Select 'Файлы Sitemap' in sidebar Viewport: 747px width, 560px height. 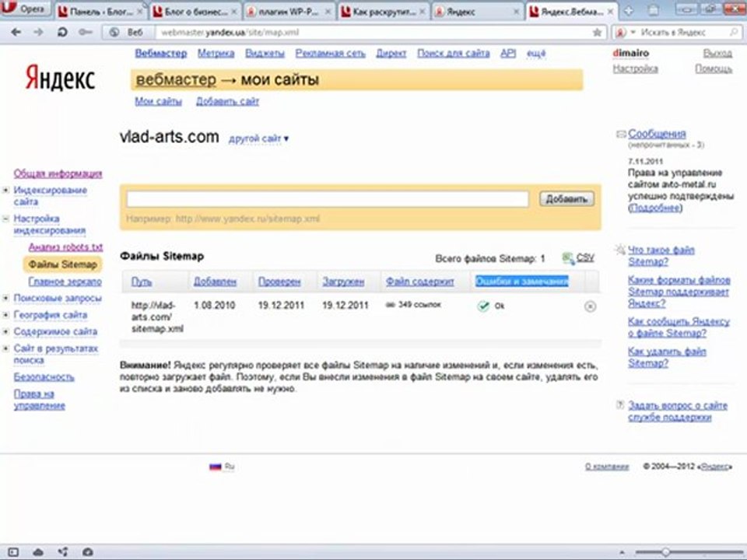(x=62, y=264)
